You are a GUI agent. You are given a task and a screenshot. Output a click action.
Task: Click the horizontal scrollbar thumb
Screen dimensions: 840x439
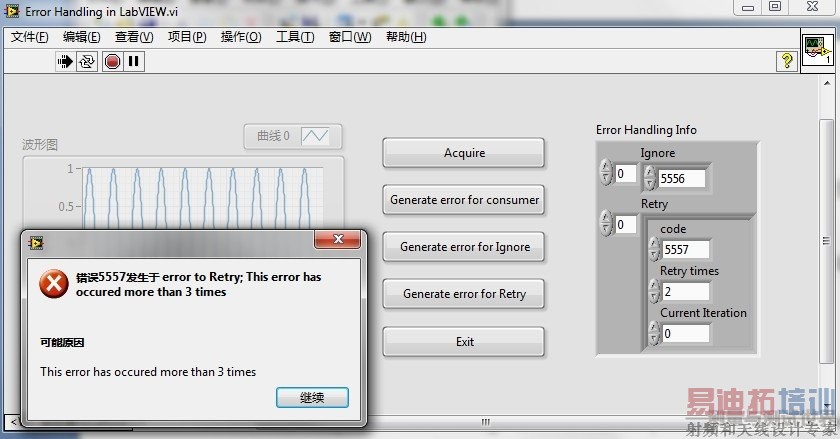[485, 422]
